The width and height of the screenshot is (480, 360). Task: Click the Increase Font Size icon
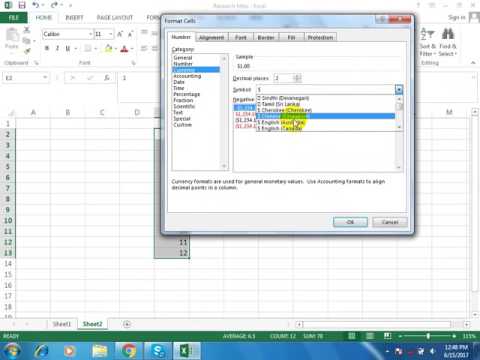(x=120, y=34)
